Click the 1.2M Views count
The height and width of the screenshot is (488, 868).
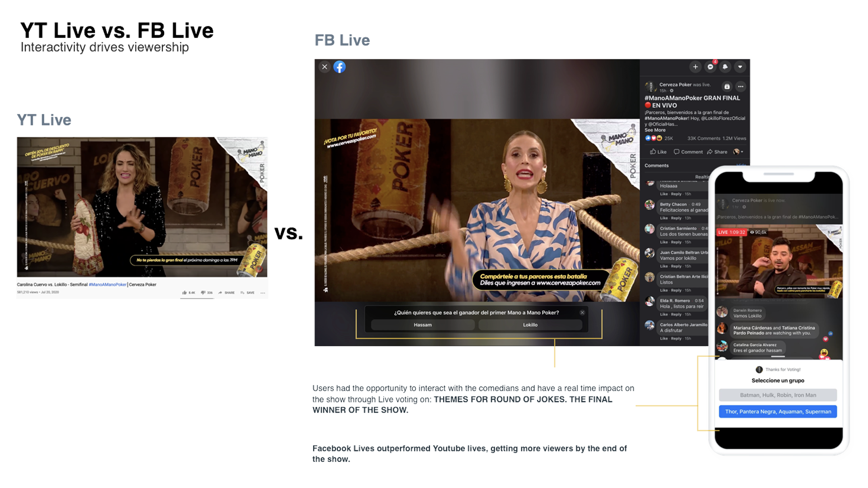(x=734, y=138)
